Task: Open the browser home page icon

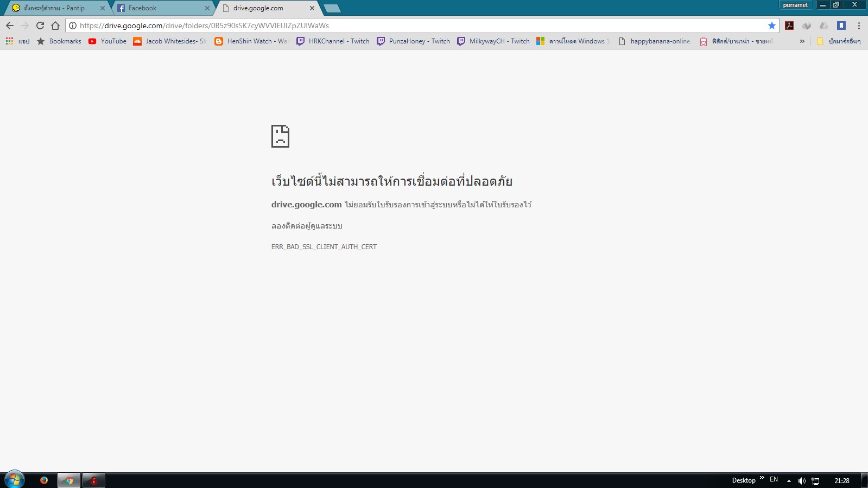Action: (55, 26)
